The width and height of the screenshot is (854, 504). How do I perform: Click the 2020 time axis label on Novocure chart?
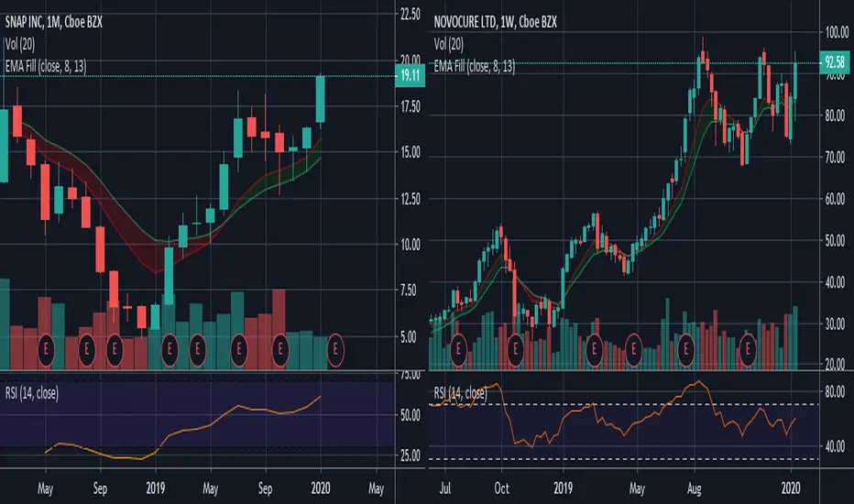791,488
